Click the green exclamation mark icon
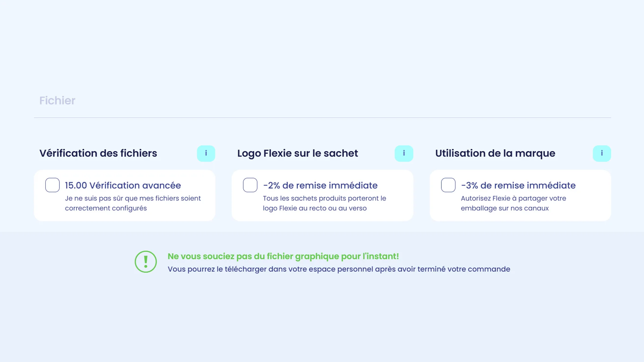The width and height of the screenshot is (644, 362). [146, 262]
